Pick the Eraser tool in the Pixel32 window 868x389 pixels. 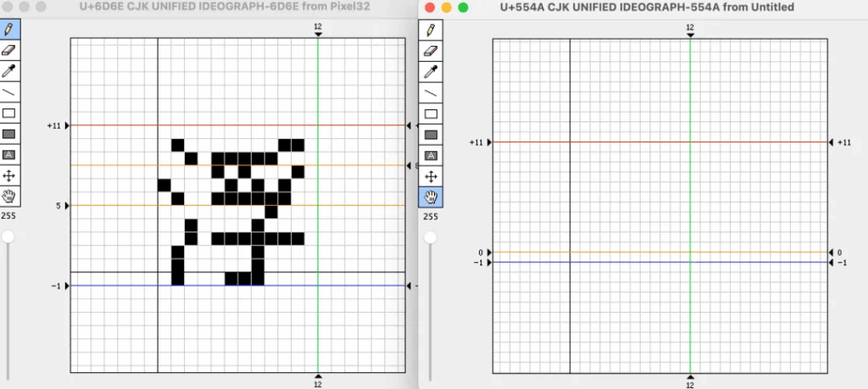point(9,50)
